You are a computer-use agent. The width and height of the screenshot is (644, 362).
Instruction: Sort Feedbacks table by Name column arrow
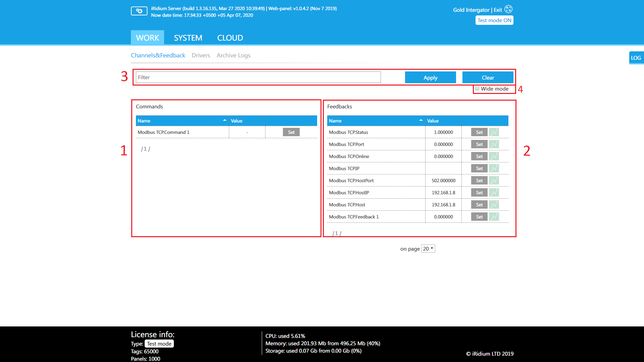421,120
